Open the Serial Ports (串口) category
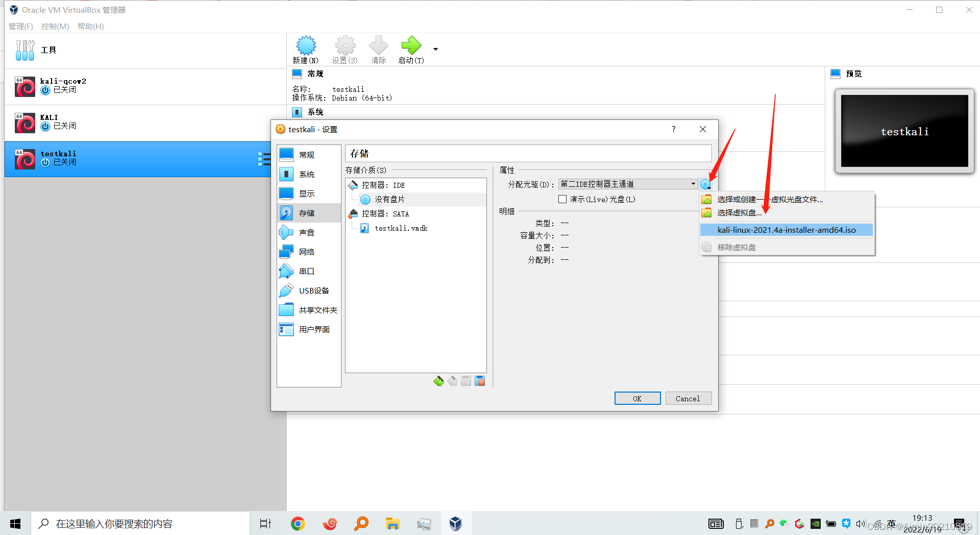980x535 pixels. point(309,271)
